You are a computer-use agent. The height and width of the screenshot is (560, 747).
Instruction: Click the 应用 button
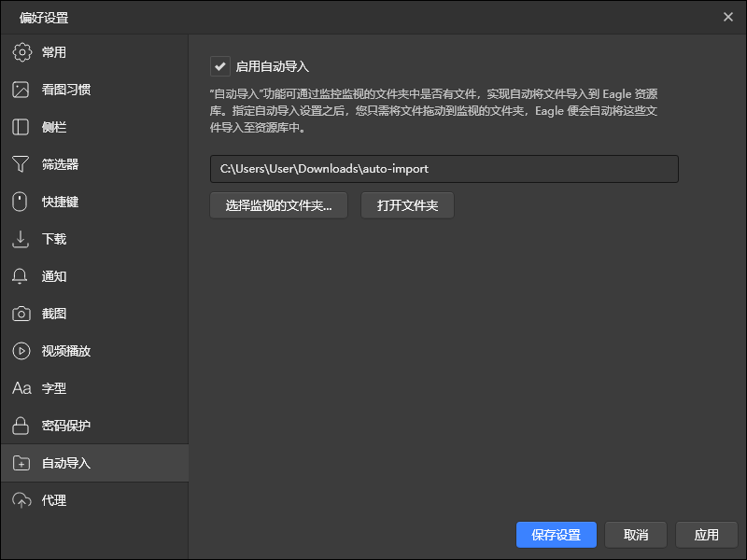pyautogui.click(x=707, y=535)
